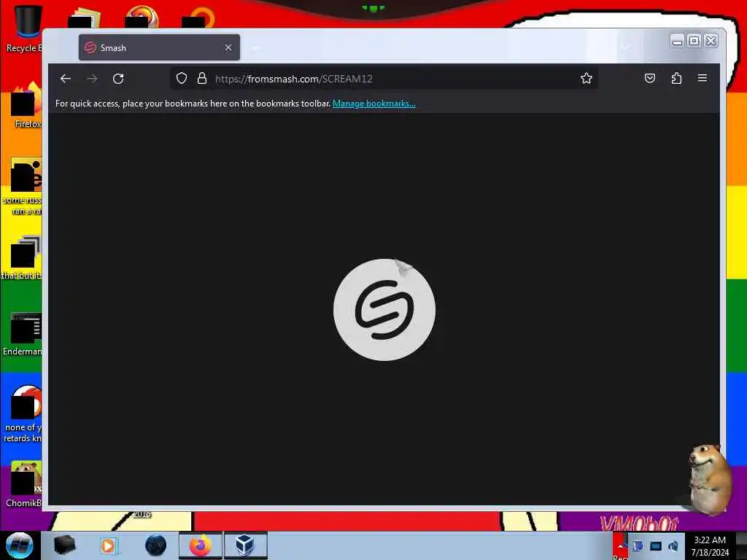This screenshot has width=747, height=560.
Task: Click inside the fromsmash.com URL address bar
Action: click(384, 79)
